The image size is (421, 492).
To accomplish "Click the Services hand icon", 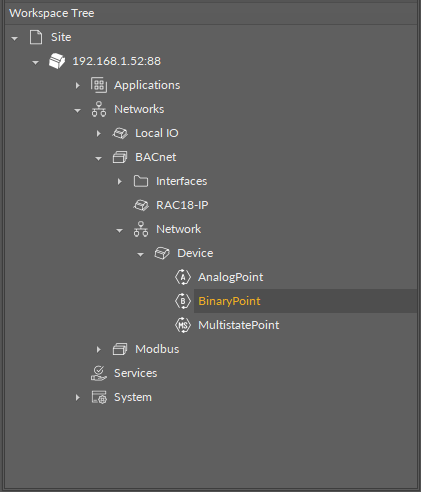I will pyautogui.click(x=99, y=373).
